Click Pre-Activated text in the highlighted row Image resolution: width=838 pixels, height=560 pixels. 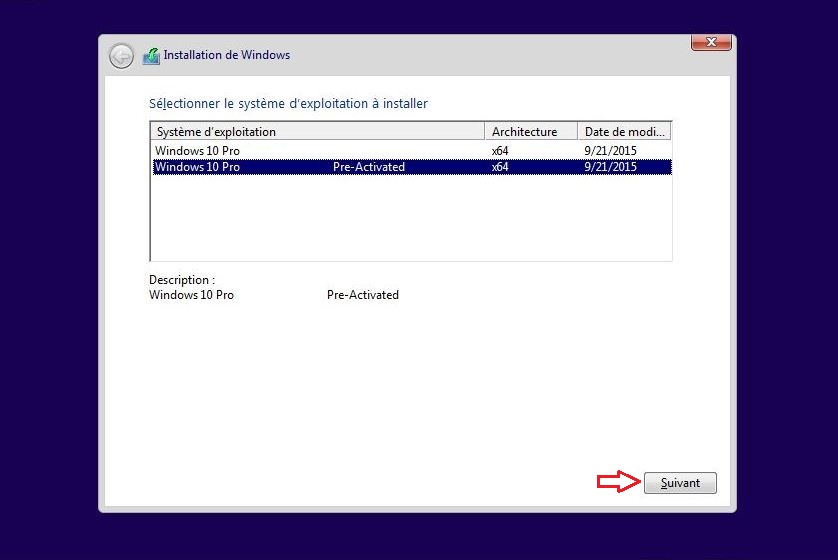point(369,167)
